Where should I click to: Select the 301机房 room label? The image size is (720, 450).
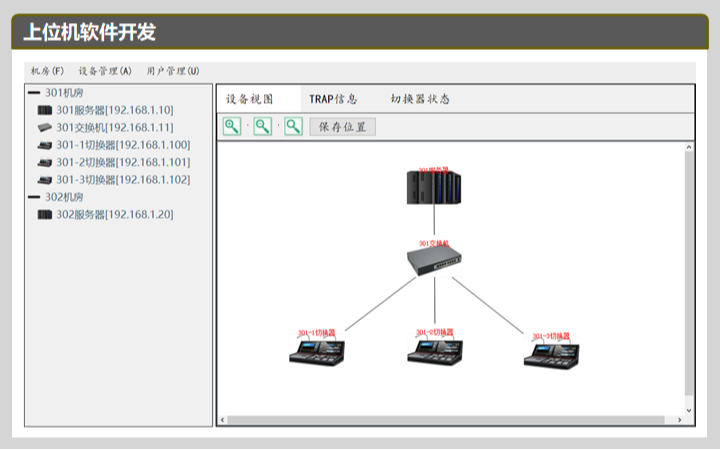tap(64, 93)
